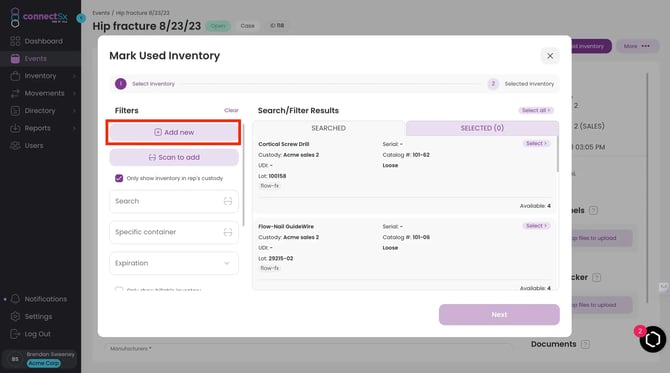The image size is (670, 373).
Task: Collapse the sidebar with arrow icon
Action: tap(81, 18)
